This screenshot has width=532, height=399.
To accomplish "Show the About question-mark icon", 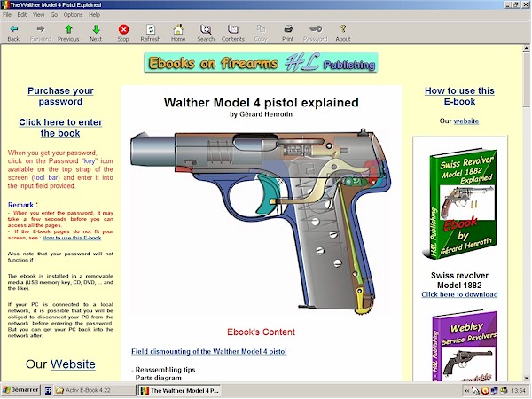I will point(343,33).
